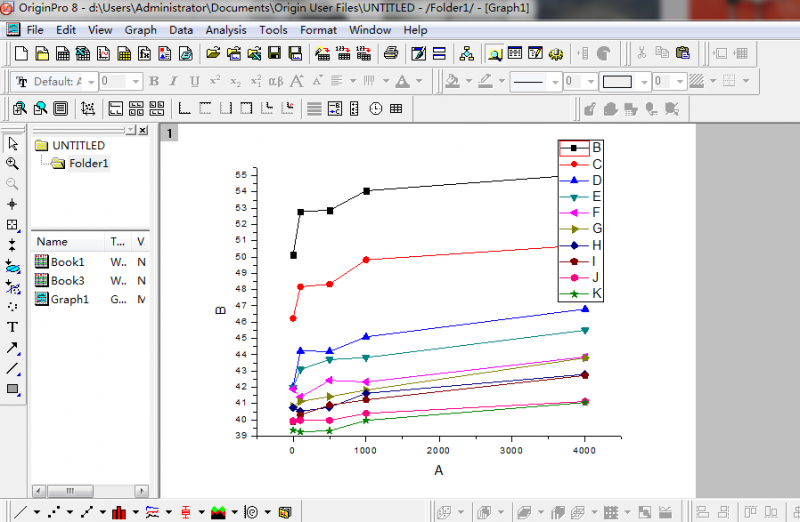Open the Graph menu
Screen dimensions: 800x522
tap(140, 30)
